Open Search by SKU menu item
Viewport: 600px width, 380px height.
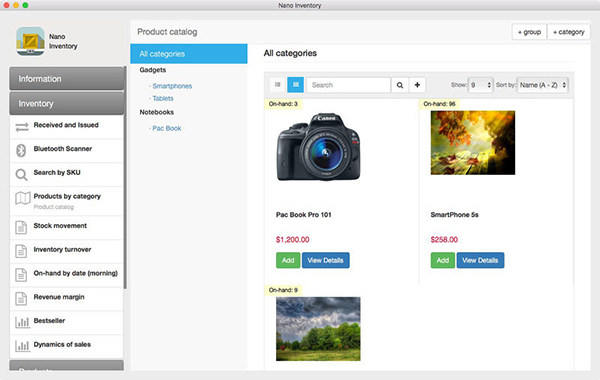point(67,175)
